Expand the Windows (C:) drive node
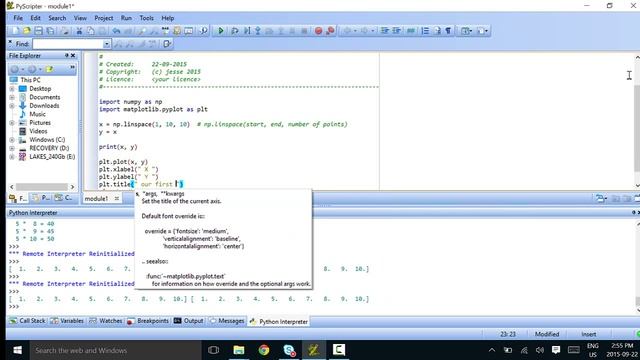The height and width of the screenshot is (360, 640). [x=12, y=140]
